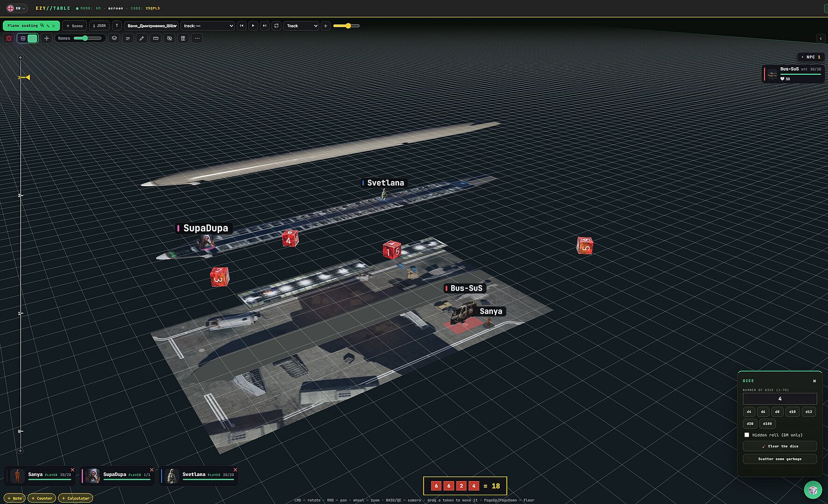Click the plus button next to Track dropdown
This screenshot has width=828, height=504.
(x=326, y=26)
